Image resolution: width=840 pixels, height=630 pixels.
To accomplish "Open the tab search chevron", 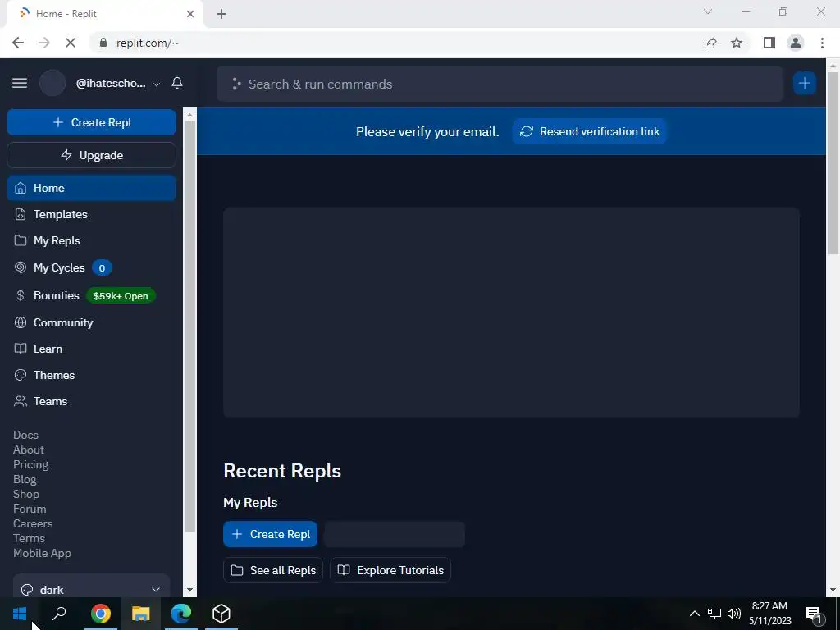I will tap(708, 11).
